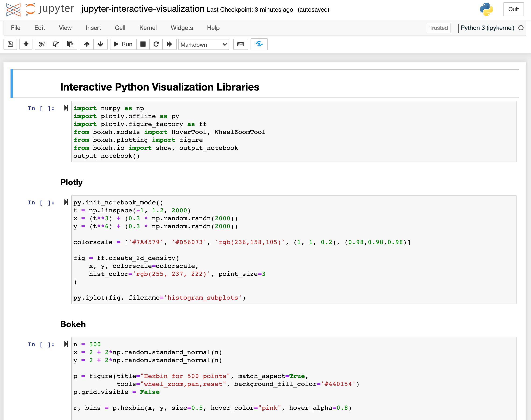This screenshot has height=420, width=531.
Task: Expand the Widgets menu
Action: pyautogui.click(x=181, y=28)
